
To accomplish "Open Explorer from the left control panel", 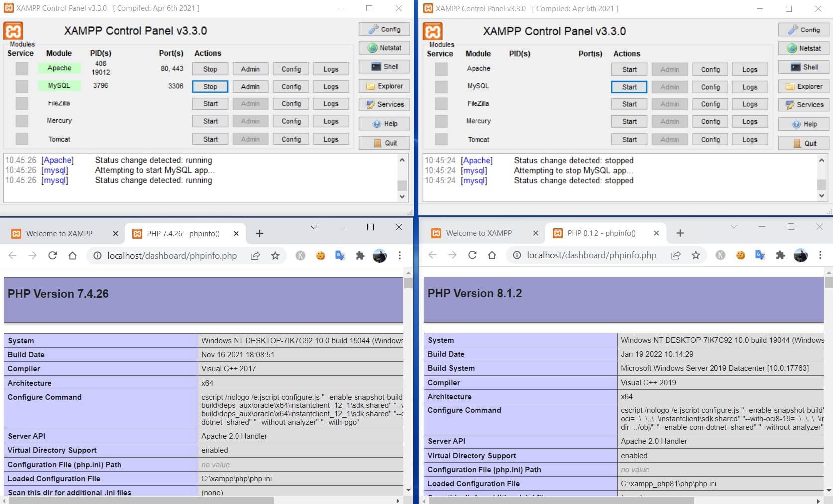I will [384, 86].
